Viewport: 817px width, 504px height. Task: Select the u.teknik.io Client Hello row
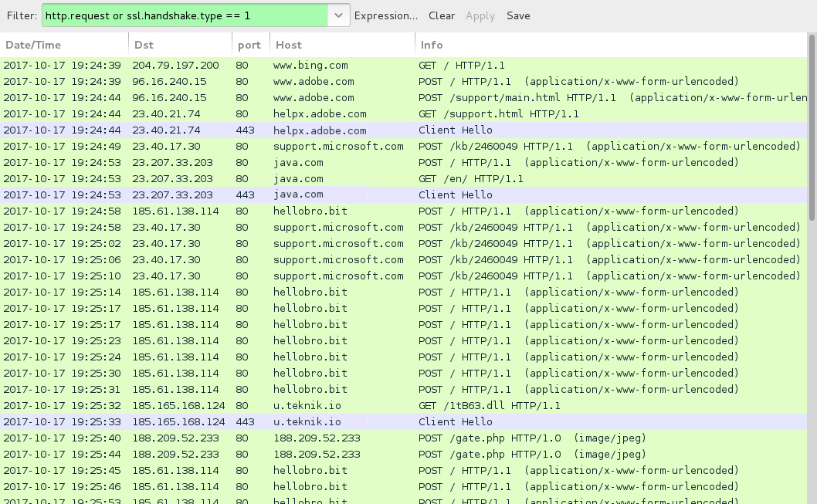tap(403, 421)
